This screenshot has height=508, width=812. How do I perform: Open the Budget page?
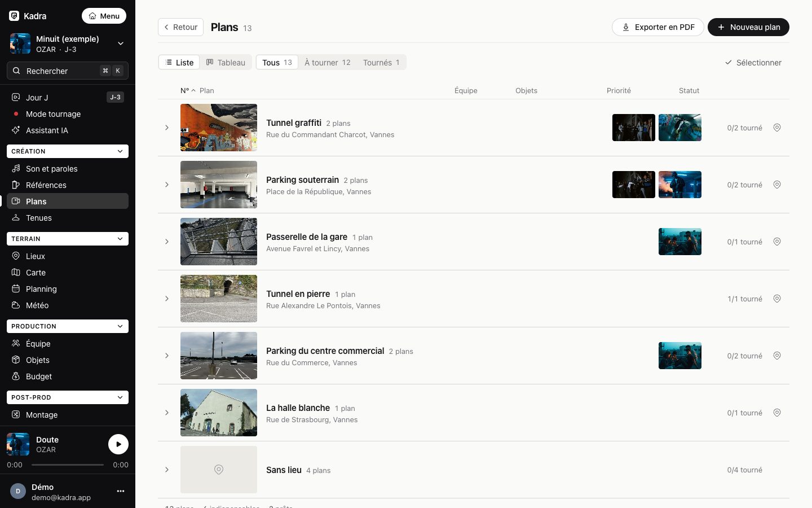pos(68,376)
